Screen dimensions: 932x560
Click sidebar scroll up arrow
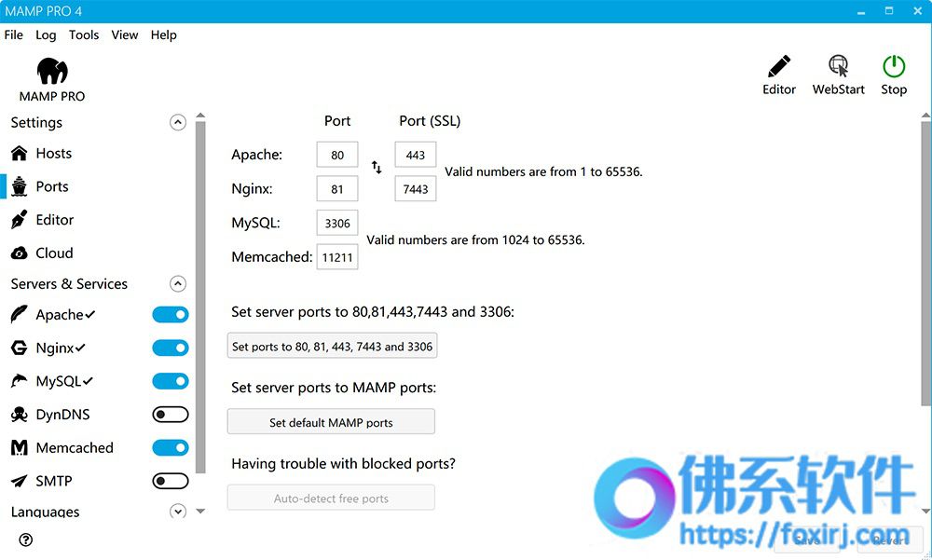coord(200,116)
